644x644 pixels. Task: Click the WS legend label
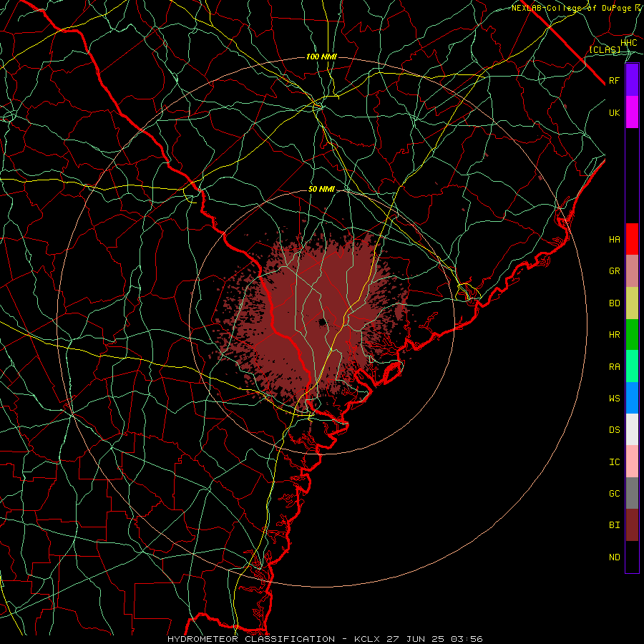[614, 398]
